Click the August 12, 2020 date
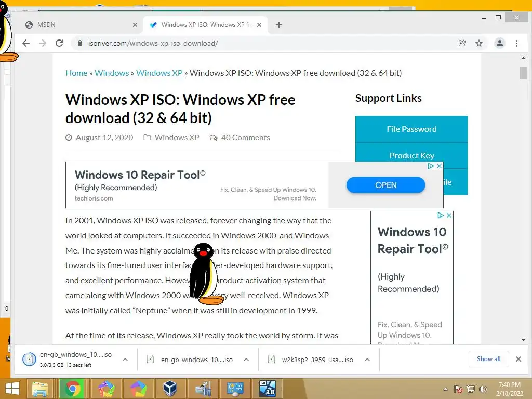532x399 pixels. tap(104, 137)
